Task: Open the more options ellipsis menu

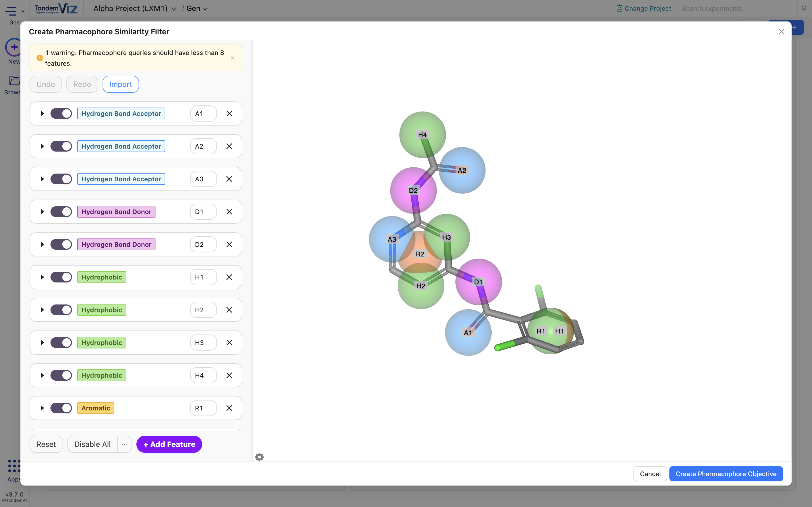Action: tap(125, 444)
